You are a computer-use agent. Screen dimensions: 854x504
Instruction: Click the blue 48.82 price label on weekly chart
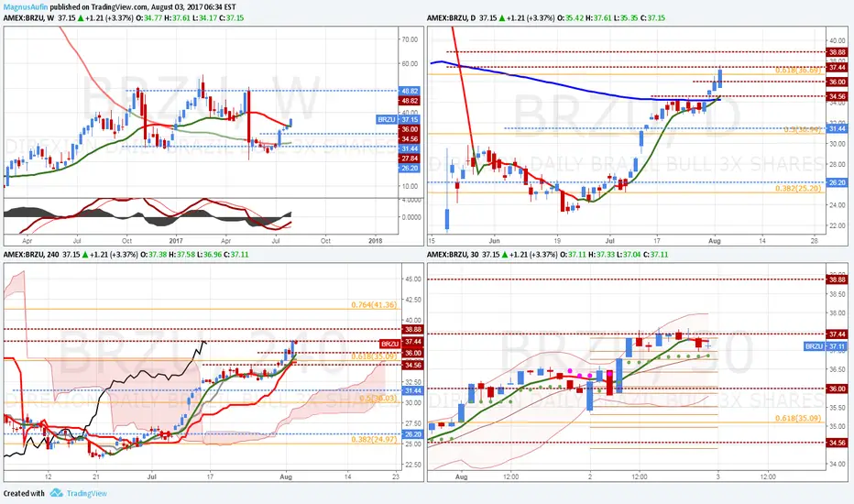point(409,91)
